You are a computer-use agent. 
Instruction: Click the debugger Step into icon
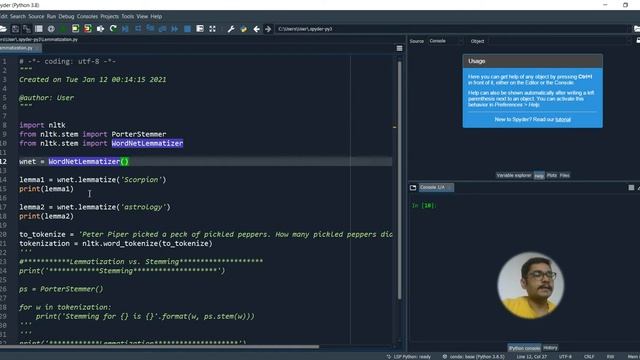pos(150,29)
